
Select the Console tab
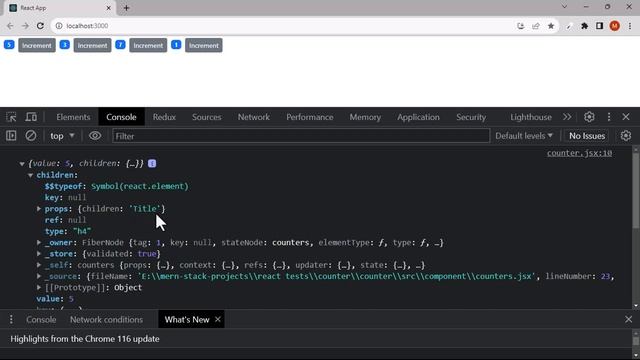[x=121, y=117]
